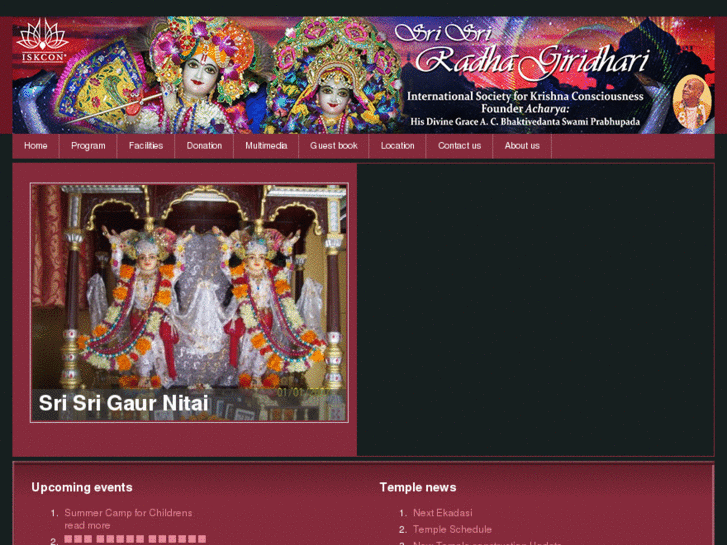Click the Sri Sri Gaur Nitai slideshow image
Screen dimensions: 727x545
(x=189, y=302)
